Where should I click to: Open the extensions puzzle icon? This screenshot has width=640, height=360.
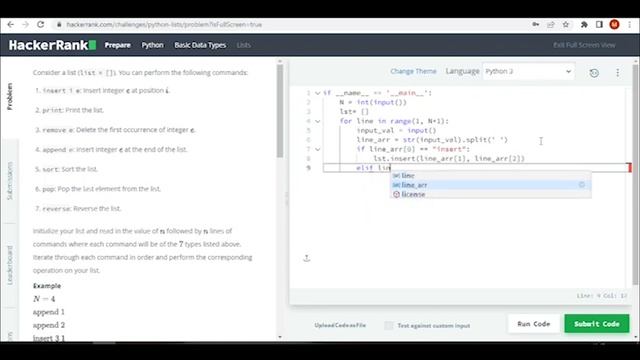tap(584, 24)
